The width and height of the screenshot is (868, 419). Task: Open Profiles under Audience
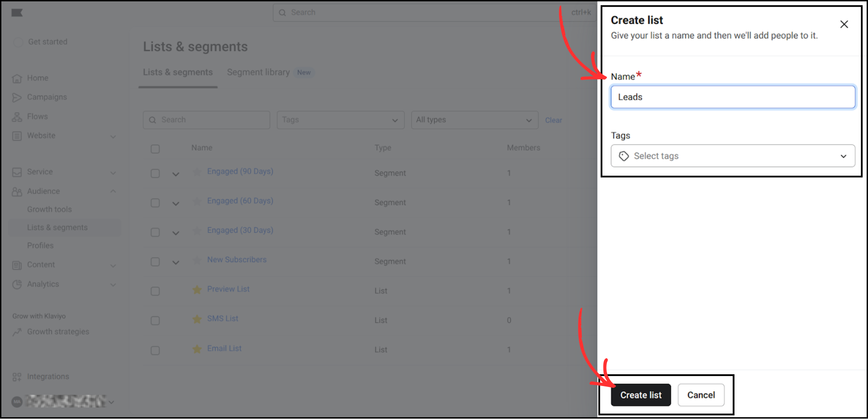(40, 245)
